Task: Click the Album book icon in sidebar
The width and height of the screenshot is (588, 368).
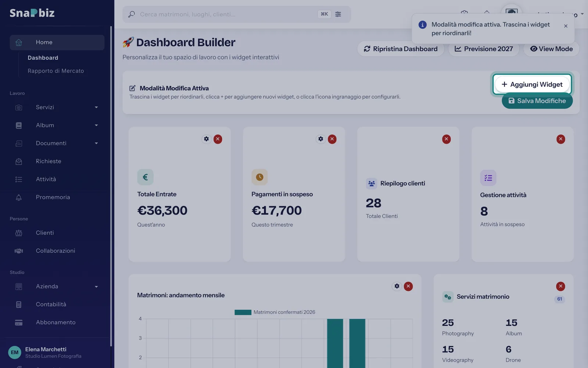Action: click(19, 125)
